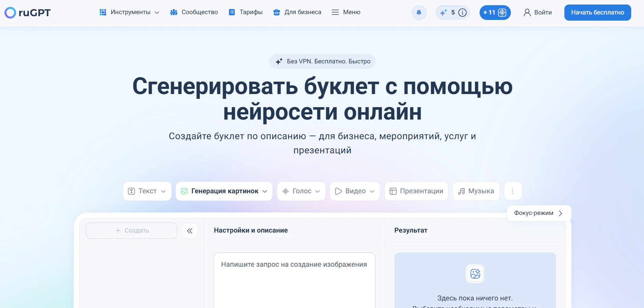Switch to the Презентации tab

coord(416,191)
